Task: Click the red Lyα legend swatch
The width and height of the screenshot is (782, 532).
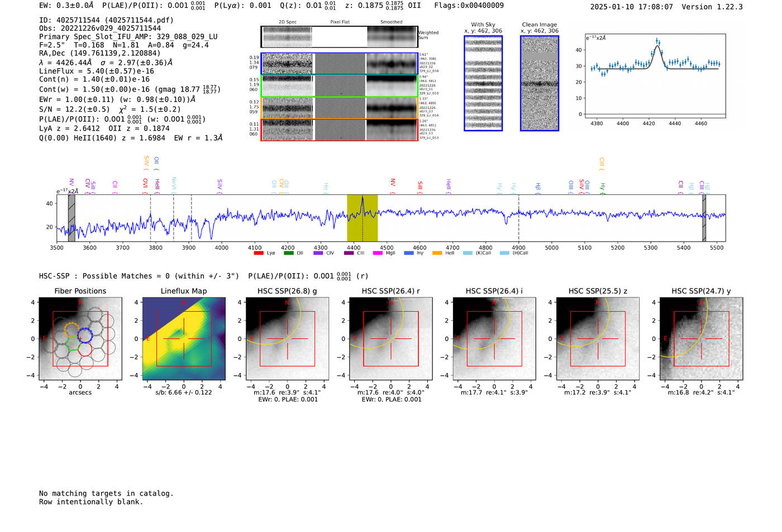Action: click(258, 253)
